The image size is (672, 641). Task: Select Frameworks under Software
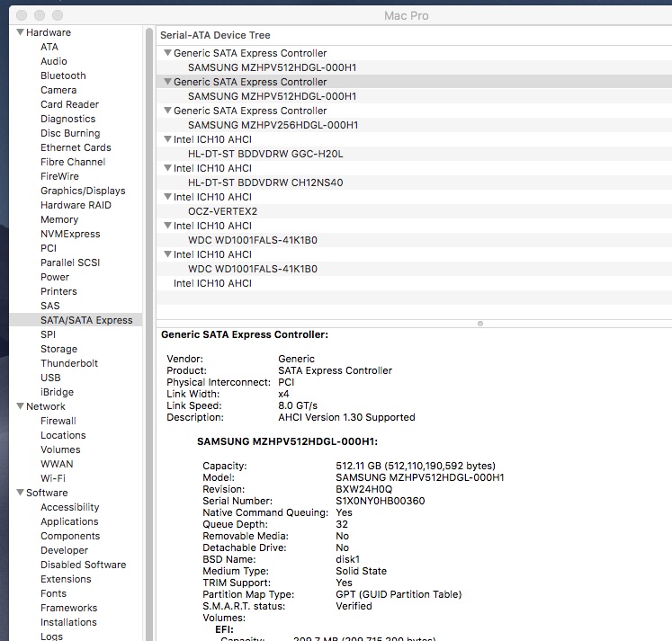click(x=68, y=608)
